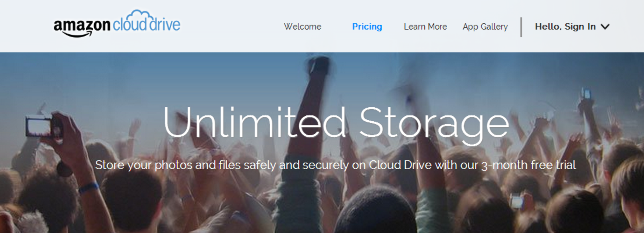The image size is (644, 233).
Task: Click the blue "cloud drive" logo text
Action: [147, 25]
